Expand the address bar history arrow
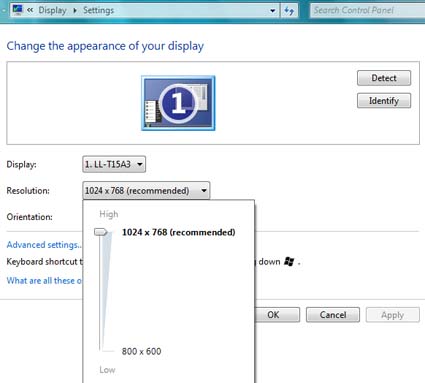Screen dimensions: 425x383 (272, 11)
